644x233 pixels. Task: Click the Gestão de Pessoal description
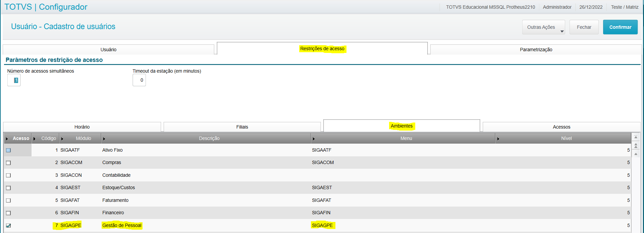coord(122,225)
